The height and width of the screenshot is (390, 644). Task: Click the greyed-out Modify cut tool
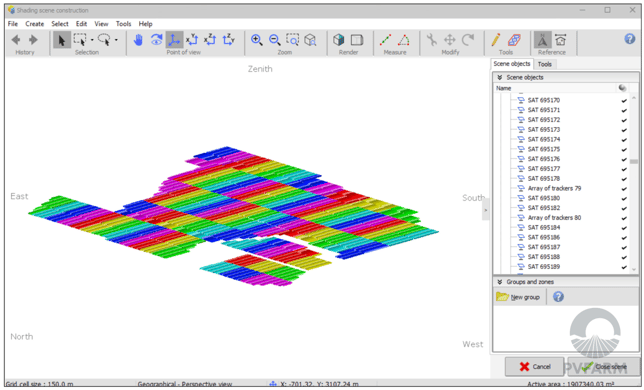[432, 40]
